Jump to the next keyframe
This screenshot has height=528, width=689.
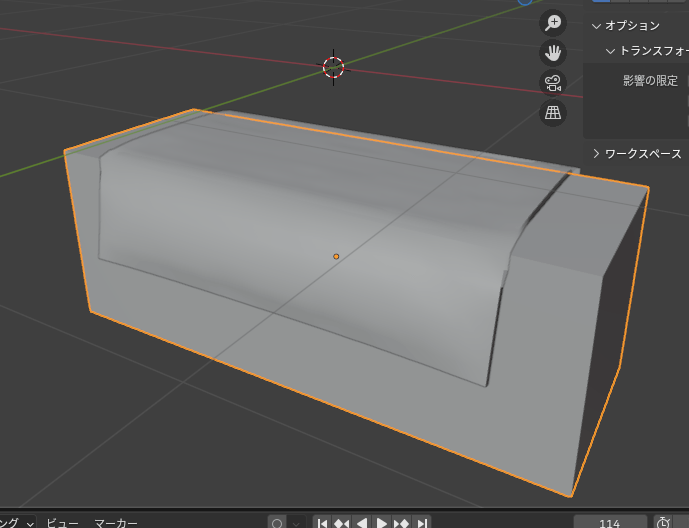pos(402,522)
